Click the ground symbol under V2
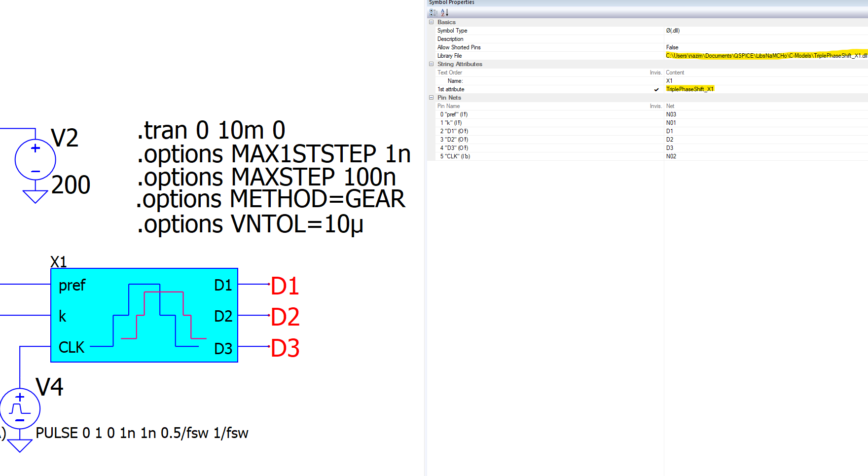 click(x=36, y=196)
